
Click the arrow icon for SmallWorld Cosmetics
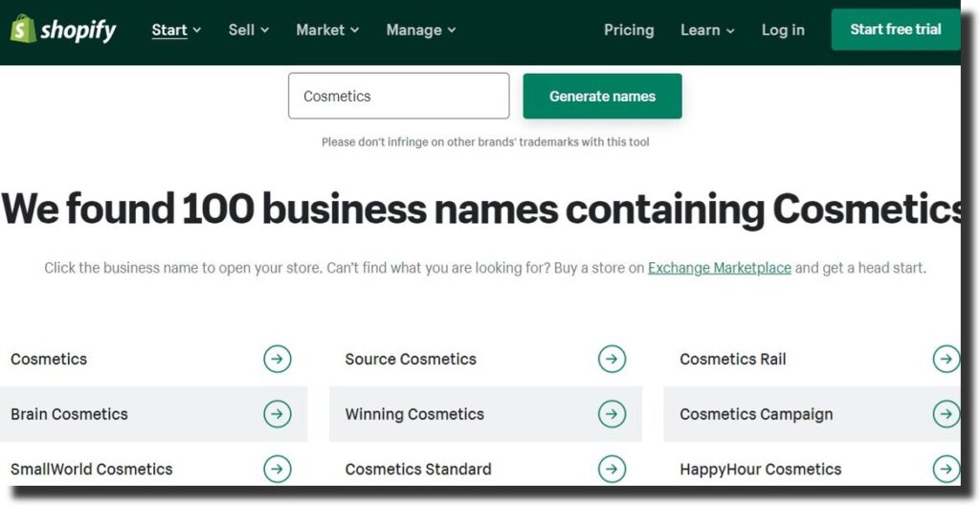277,469
